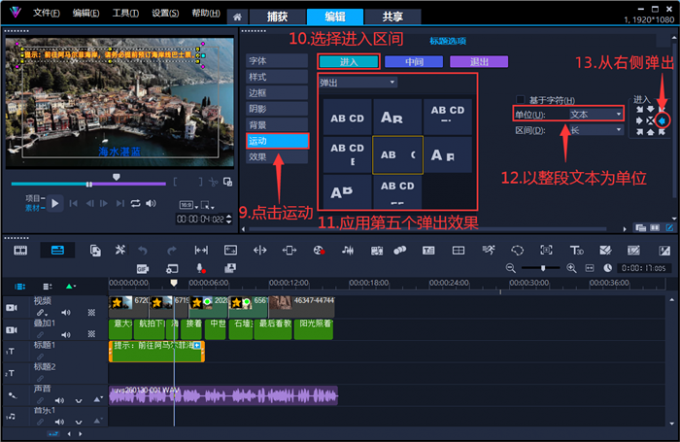This screenshot has height=442, width=680.
Task: Switch to the 共享 tab
Action: [378, 16]
